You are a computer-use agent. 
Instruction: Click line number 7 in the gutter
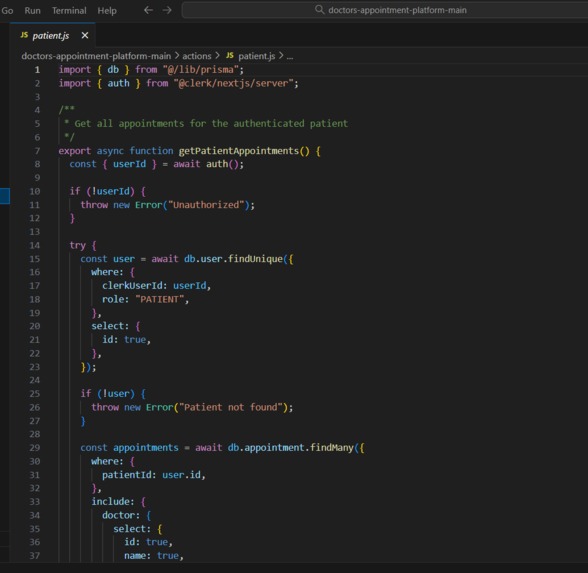coord(37,151)
